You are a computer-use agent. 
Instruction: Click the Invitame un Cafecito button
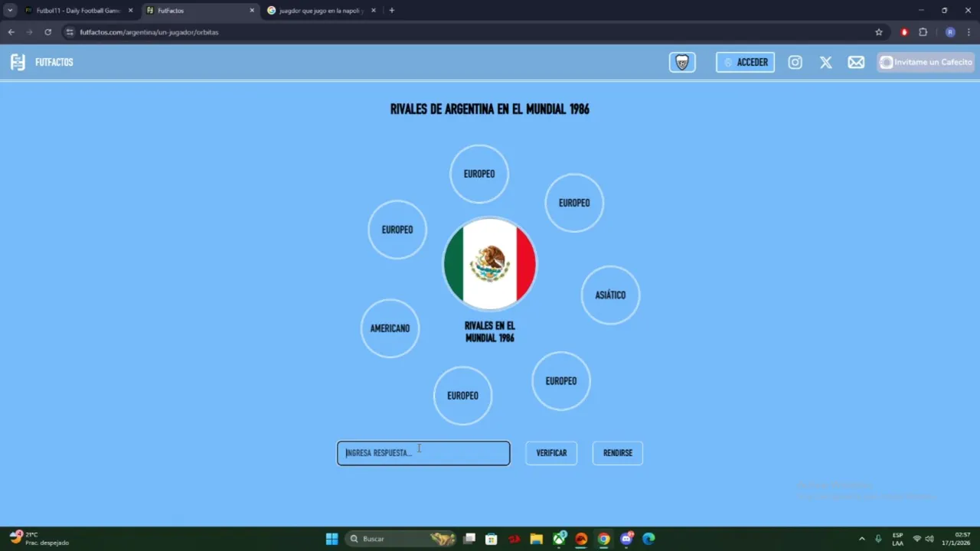(x=926, y=63)
